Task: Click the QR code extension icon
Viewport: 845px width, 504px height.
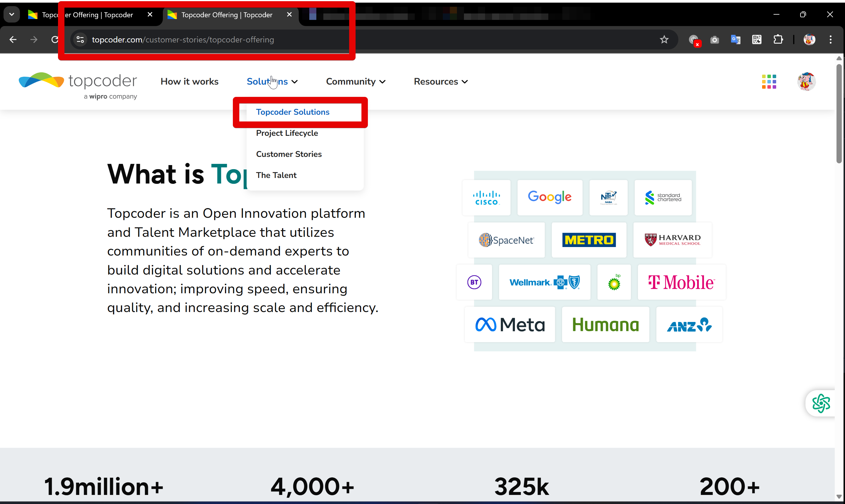Action: click(757, 40)
